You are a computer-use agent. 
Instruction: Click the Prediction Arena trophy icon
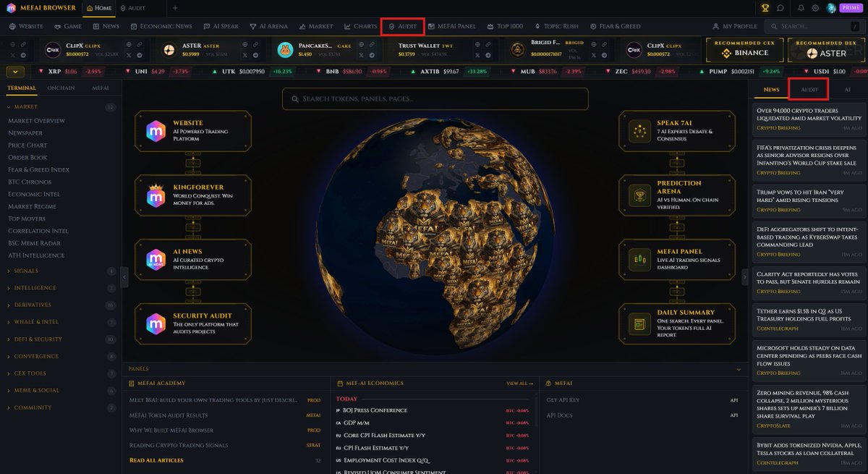[639, 195]
